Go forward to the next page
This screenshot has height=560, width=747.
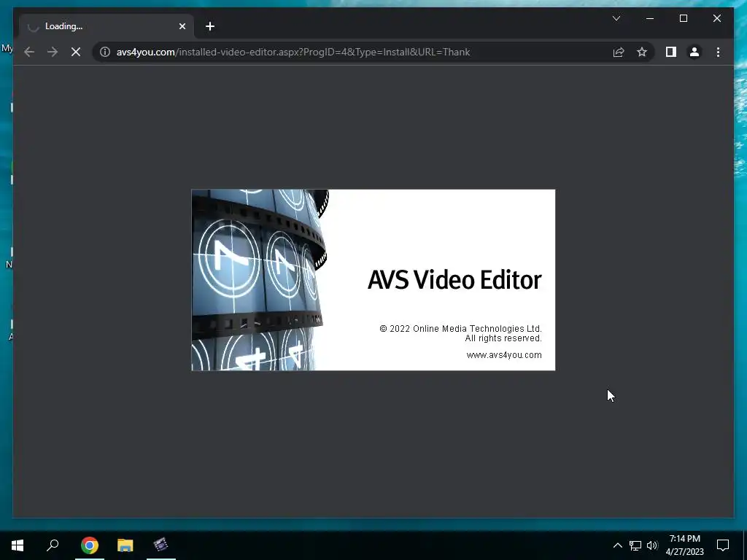pyautogui.click(x=53, y=52)
